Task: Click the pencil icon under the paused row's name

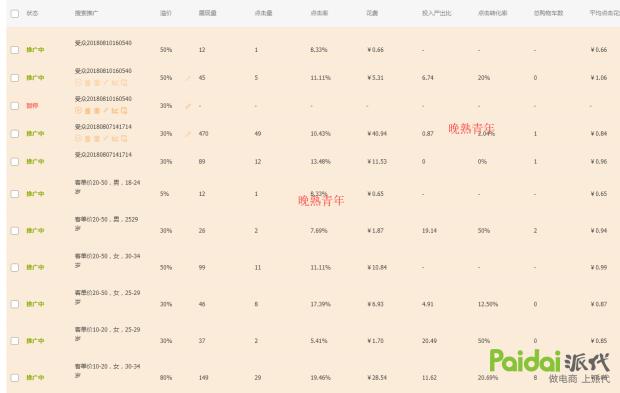Action: (x=106, y=110)
